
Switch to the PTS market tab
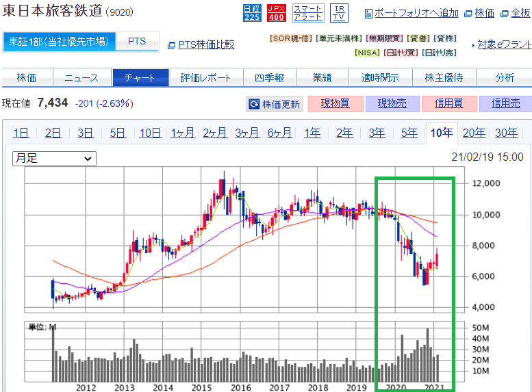tap(137, 41)
